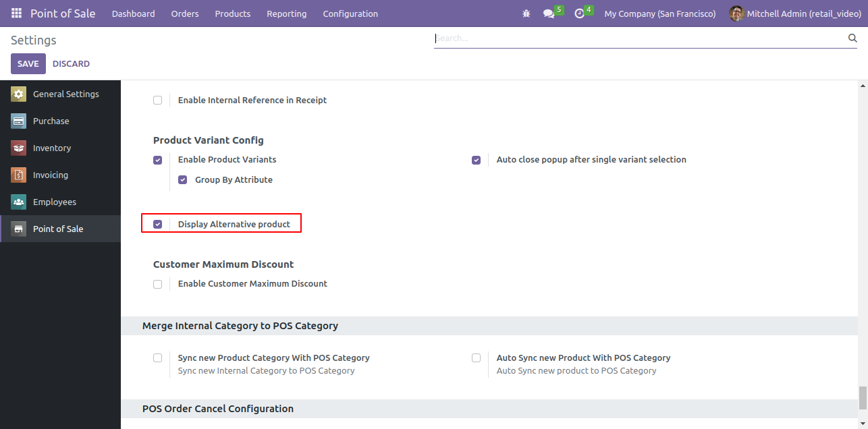Click the DISCARD button
The height and width of the screenshot is (429, 868).
[71, 63]
